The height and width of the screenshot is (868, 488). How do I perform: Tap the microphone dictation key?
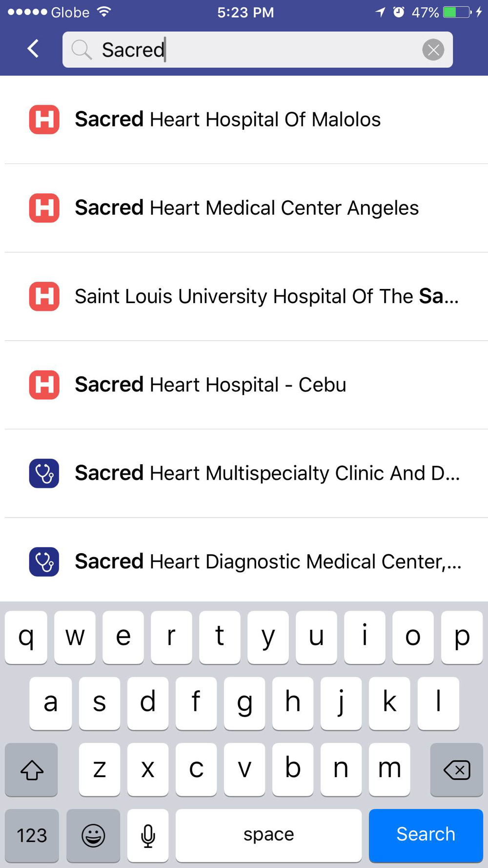[x=148, y=835]
